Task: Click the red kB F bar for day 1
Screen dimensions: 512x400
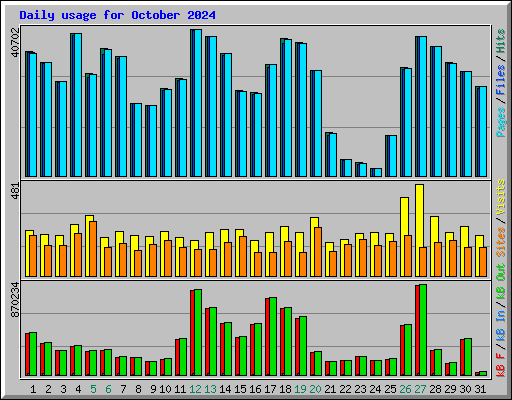Action: click(x=27, y=355)
